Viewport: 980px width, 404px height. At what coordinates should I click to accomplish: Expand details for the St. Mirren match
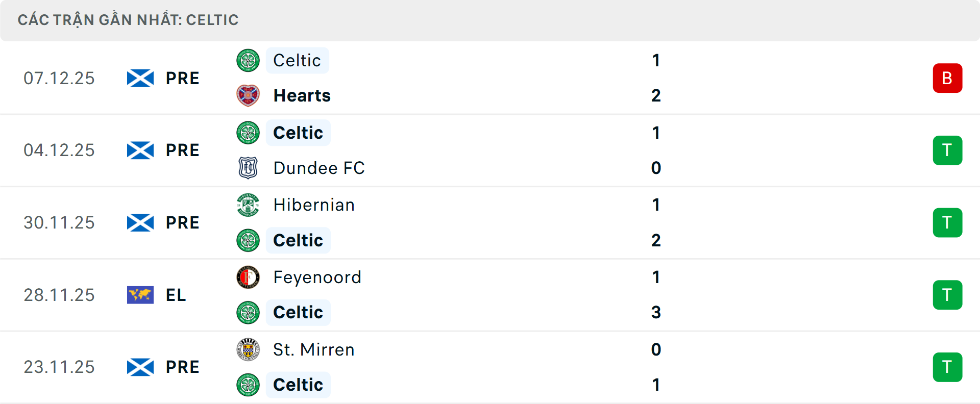(x=490, y=367)
